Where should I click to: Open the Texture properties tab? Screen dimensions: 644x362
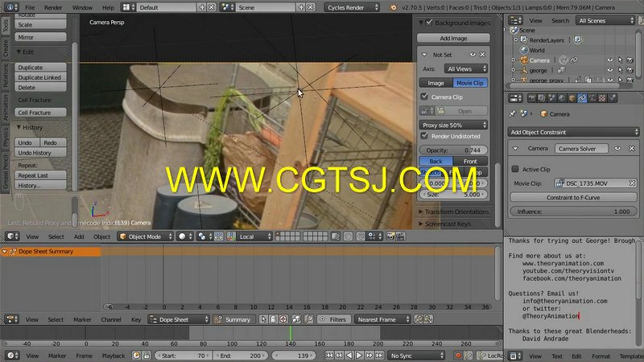point(602,98)
